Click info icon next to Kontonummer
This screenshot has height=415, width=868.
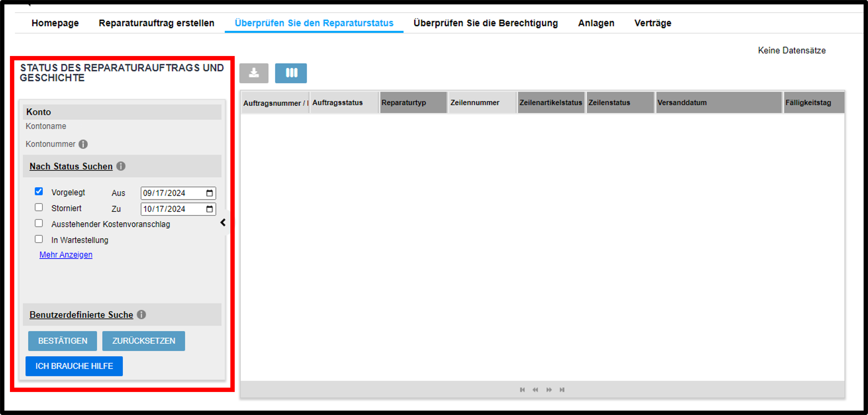(83, 144)
